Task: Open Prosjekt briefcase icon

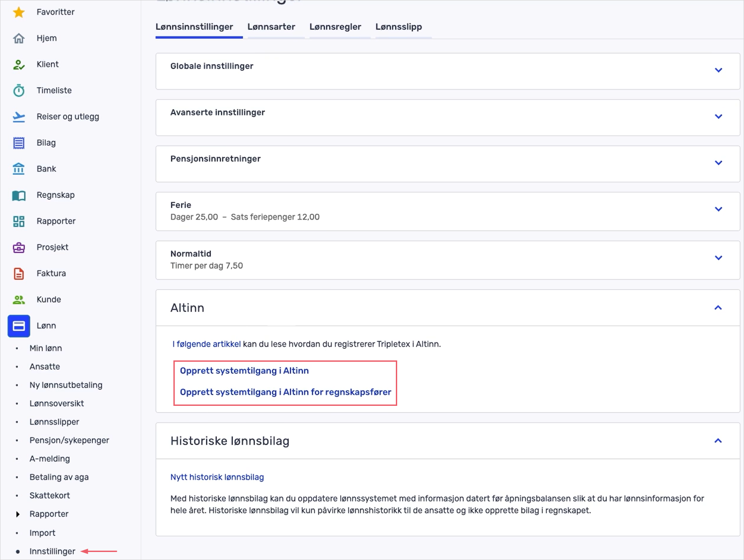Action: [x=19, y=247]
